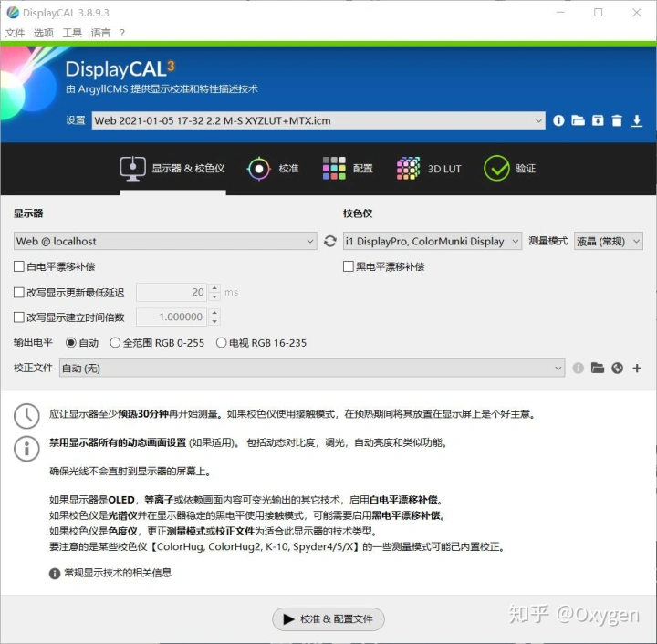Viewport: 657px width, 644px height.
Task: Open online correction database globe icon
Action: coord(617,368)
